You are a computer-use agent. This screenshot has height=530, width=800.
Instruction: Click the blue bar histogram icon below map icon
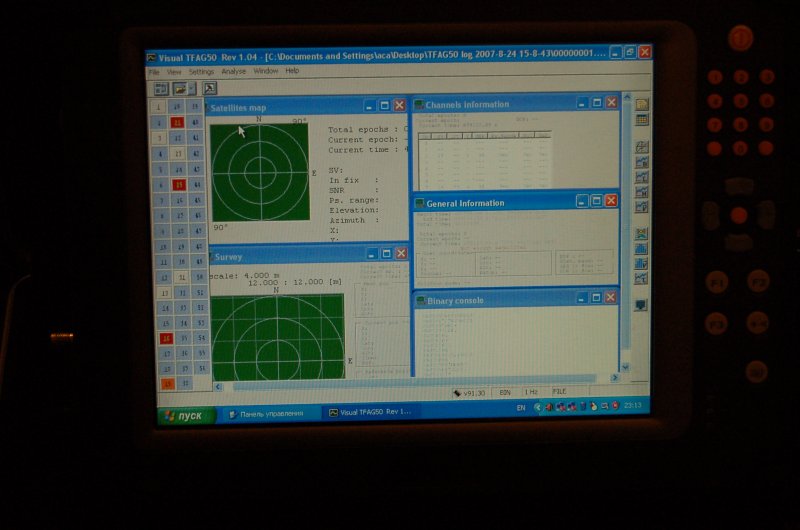[641, 249]
